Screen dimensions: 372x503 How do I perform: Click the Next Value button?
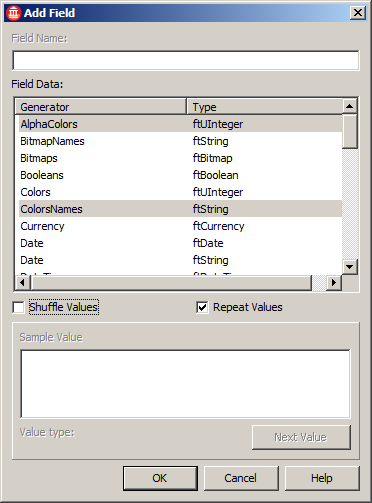pyautogui.click(x=301, y=437)
